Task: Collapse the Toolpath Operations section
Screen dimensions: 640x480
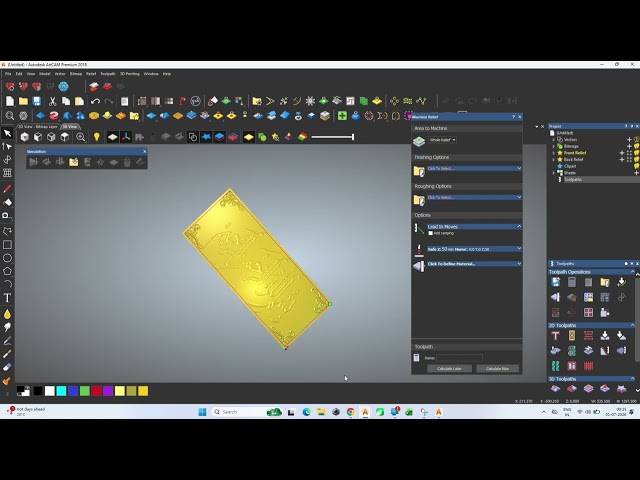Action: click(x=633, y=271)
